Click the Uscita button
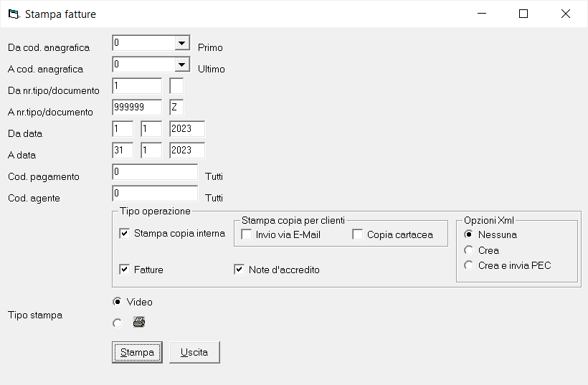588x385 pixels. click(194, 353)
